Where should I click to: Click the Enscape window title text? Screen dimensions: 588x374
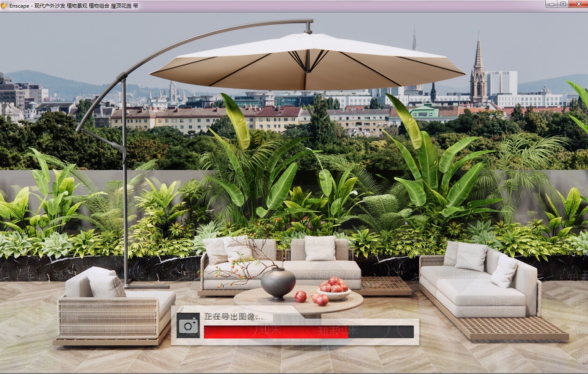point(74,6)
